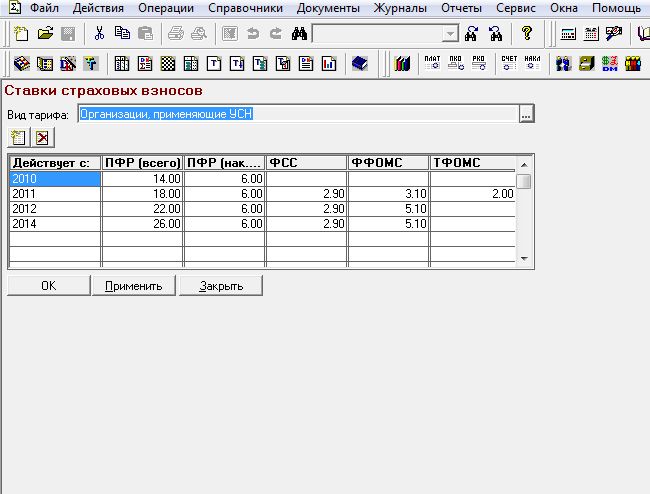Viewport: 650px width, 494px height.
Task: Add a new row with table icon
Action: [x=19, y=138]
